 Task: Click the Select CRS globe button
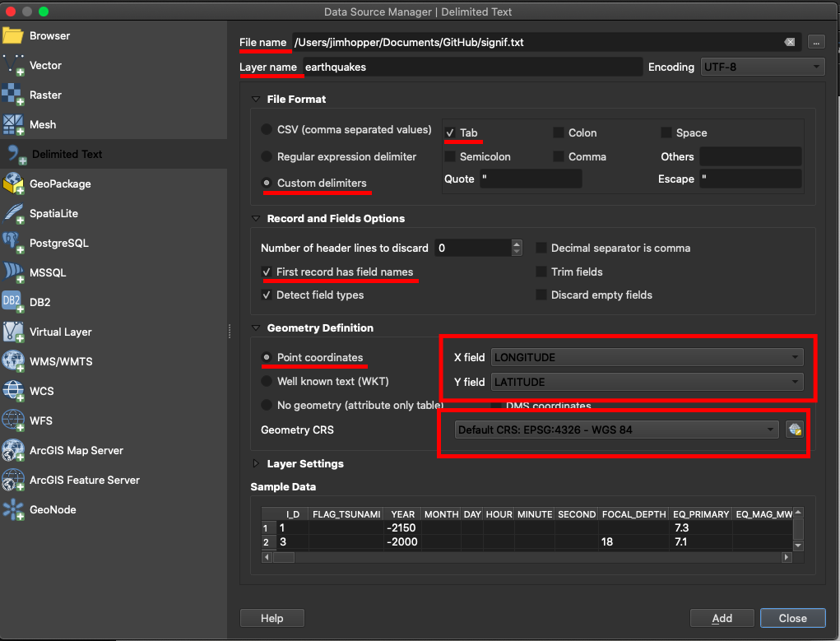click(794, 430)
